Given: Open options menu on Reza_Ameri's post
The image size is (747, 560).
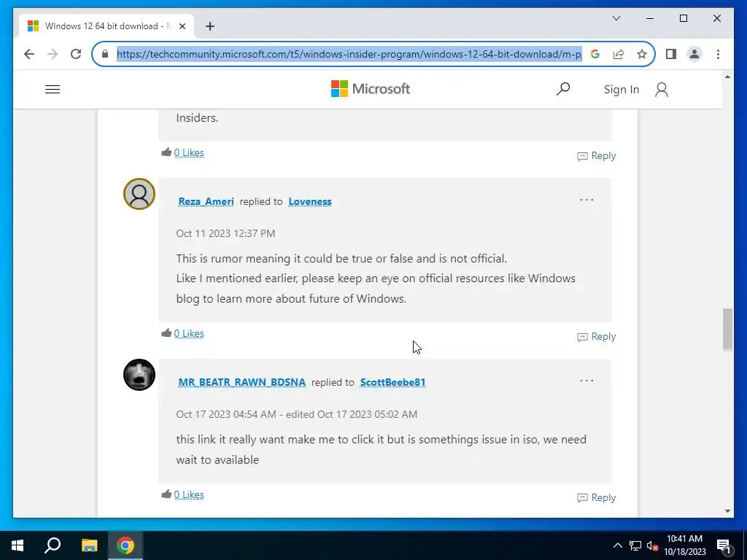Looking at the screenshot, I should click(x=587, y=200).
